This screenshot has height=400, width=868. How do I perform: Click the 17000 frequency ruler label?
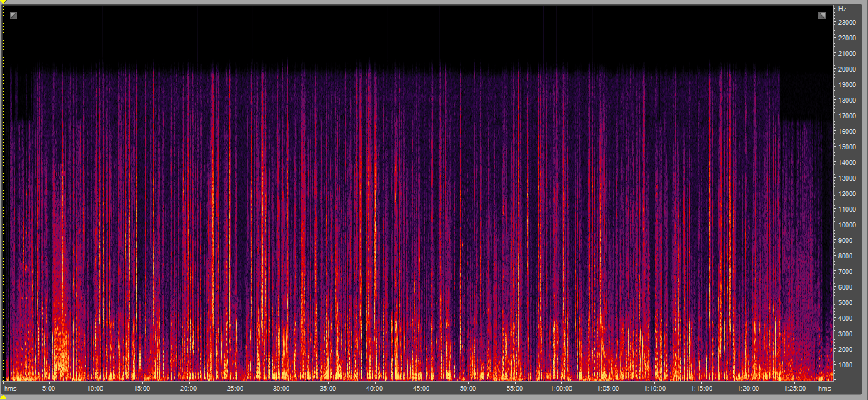[847, 116]
